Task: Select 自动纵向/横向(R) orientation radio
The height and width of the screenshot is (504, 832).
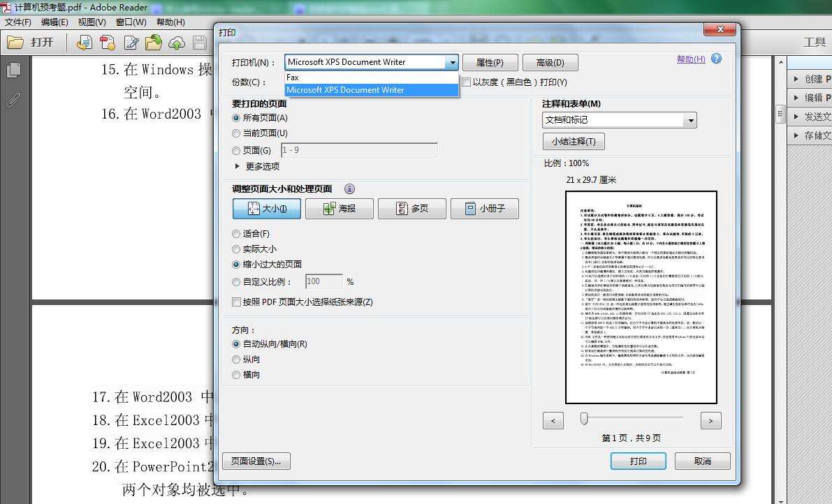Action: 236,344
